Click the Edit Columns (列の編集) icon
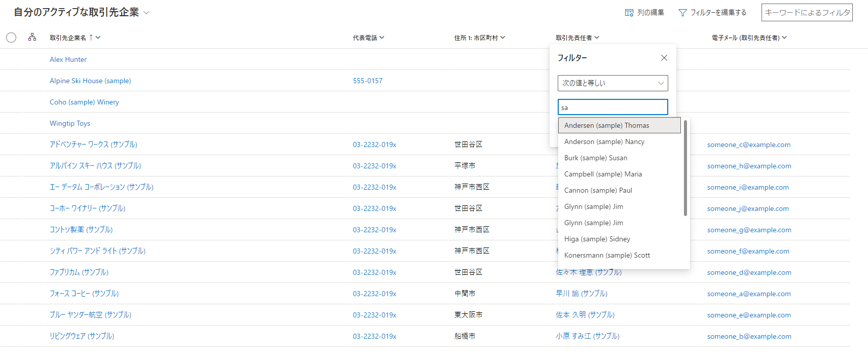 (629, 13)
